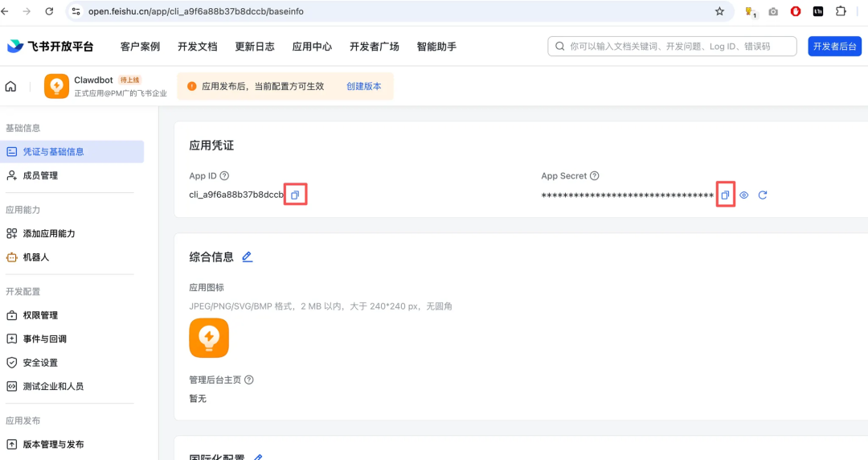Open 应用中心 in top navigation

coord(312,47)
